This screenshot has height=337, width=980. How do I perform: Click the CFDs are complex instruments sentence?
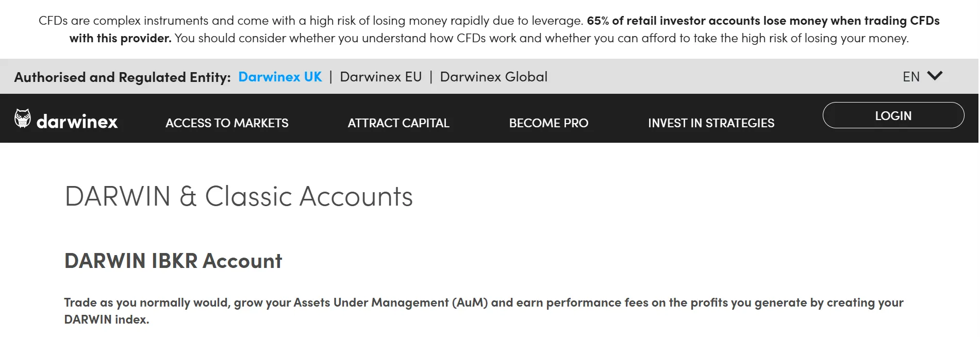point(311,21)
